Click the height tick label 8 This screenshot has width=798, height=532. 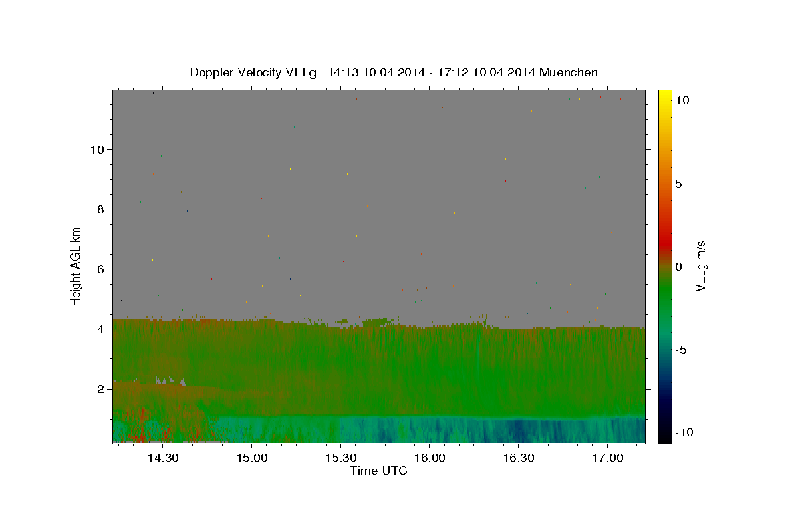point(100,209)
